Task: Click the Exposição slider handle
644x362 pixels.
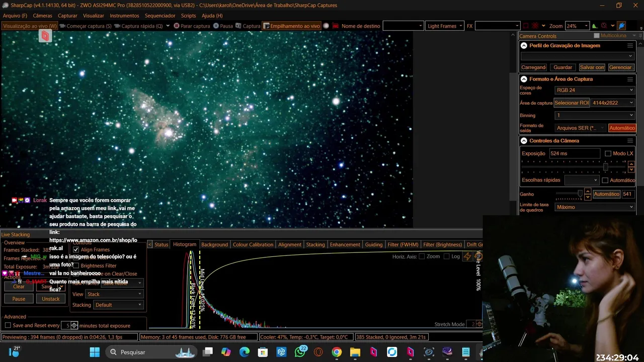Action: click(x=605, y=166)
